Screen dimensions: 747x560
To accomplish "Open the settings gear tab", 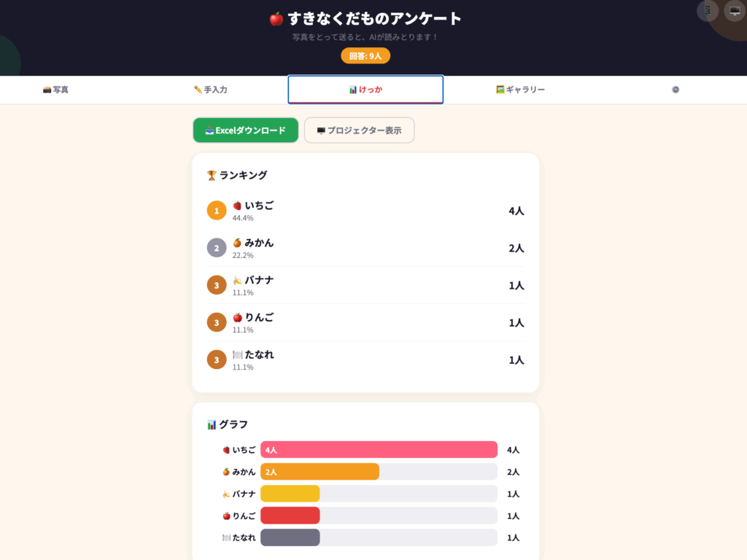I will tap(676, 90).
